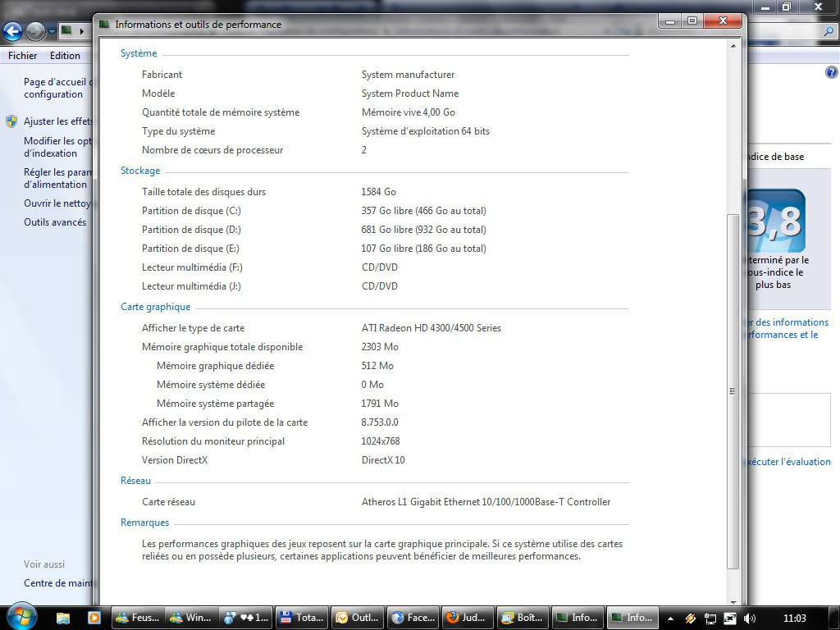Open the Edition menu
The width and height of the screenshot is (840, 630).
click(65, 56)
